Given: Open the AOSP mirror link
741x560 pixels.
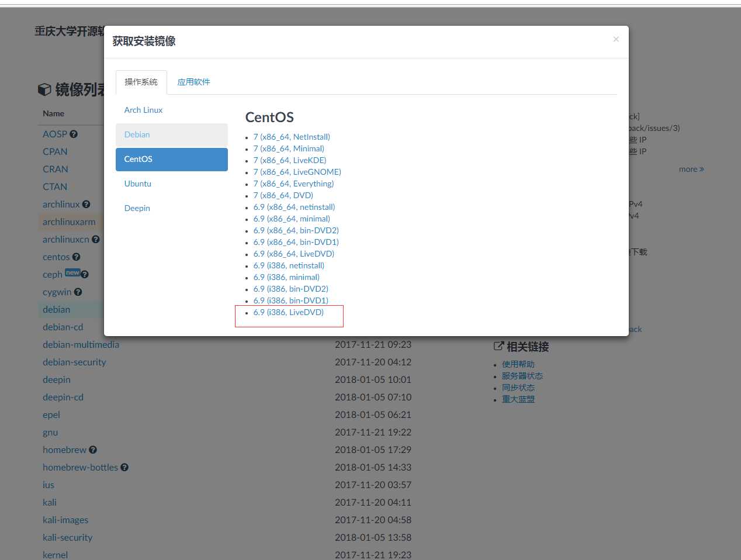Looking at the screenshot, I should [x=55, y=134].
